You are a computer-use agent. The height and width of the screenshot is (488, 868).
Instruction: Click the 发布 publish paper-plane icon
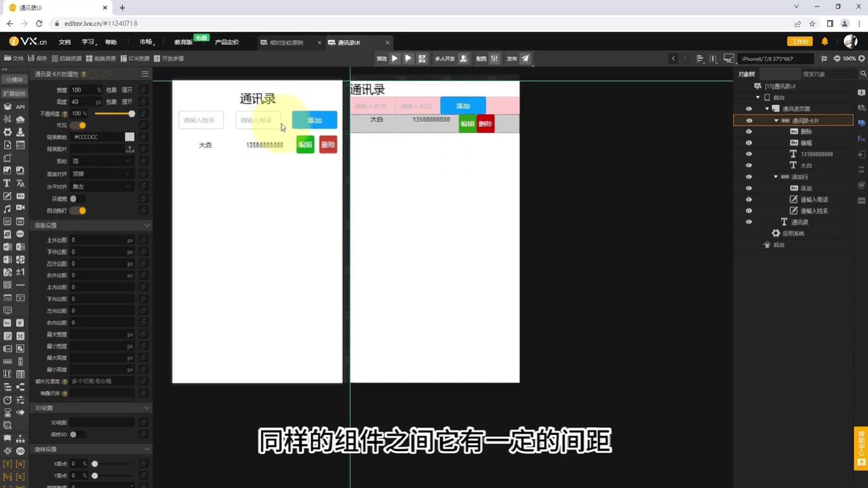click(526, 58)
